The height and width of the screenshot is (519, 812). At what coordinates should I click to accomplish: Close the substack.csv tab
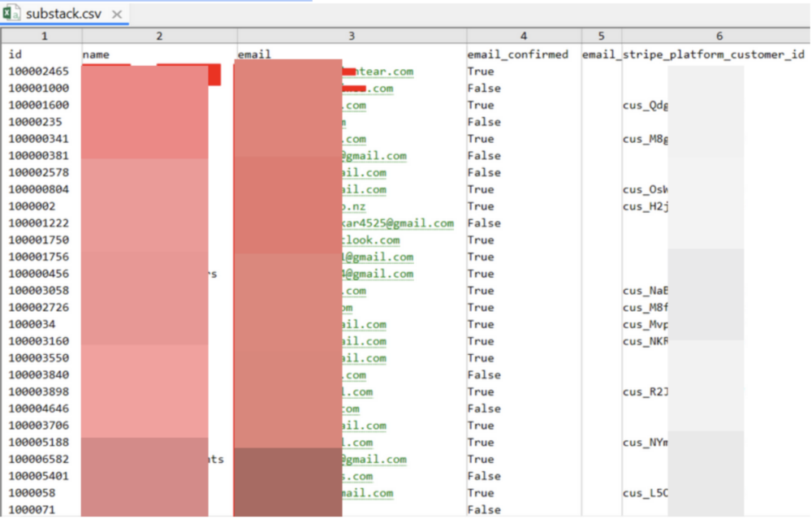click(x=118, y=15)
